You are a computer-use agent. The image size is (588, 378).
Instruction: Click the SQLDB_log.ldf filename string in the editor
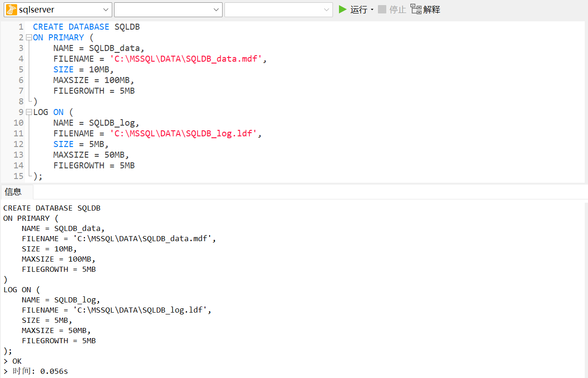(183, 134)
